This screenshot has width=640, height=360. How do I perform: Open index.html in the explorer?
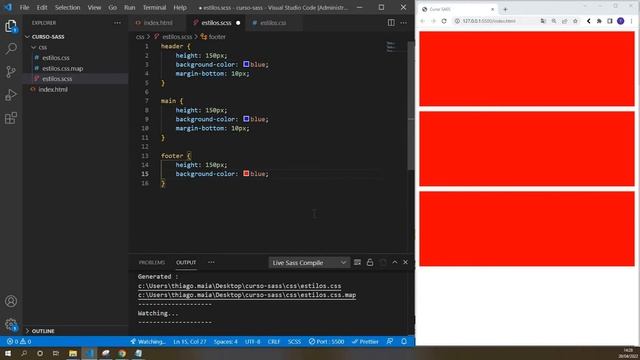53,89
